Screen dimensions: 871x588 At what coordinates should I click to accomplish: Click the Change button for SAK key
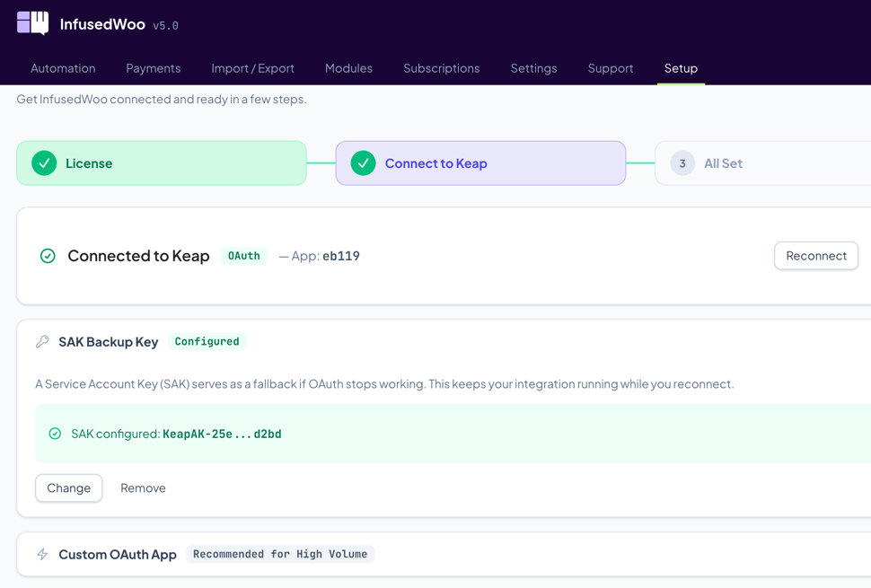click(69, 488)
